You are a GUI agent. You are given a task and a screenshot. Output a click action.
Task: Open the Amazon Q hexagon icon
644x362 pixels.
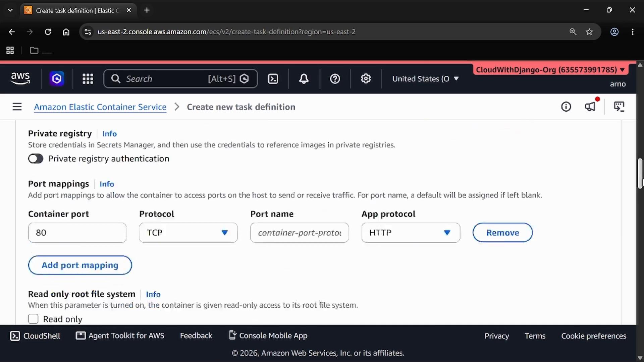point(57,79)
